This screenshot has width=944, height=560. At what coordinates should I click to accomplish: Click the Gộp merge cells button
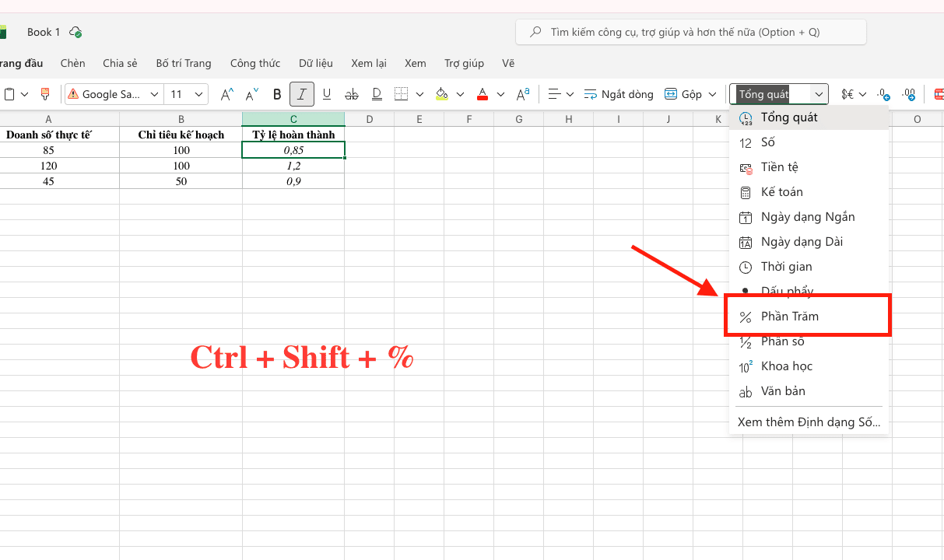683,94
